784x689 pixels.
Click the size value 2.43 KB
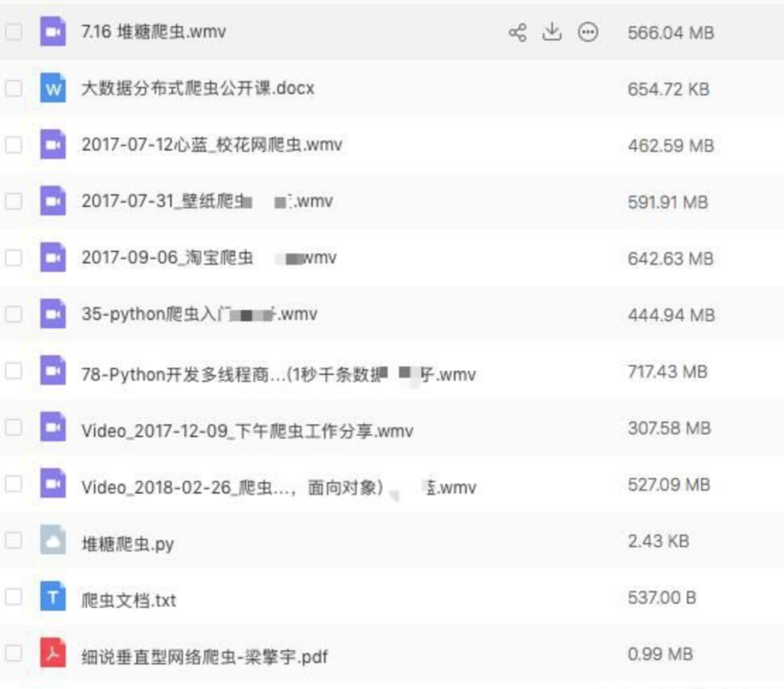658,541
